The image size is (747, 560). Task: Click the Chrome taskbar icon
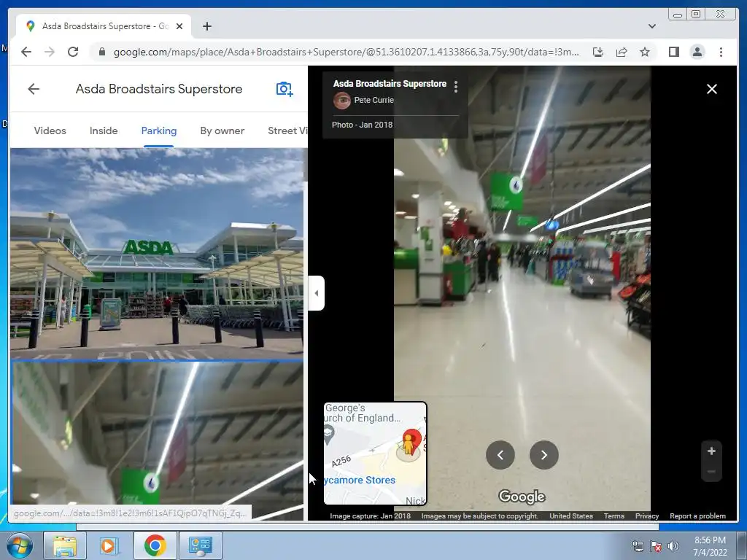click(x=155, y=545)
